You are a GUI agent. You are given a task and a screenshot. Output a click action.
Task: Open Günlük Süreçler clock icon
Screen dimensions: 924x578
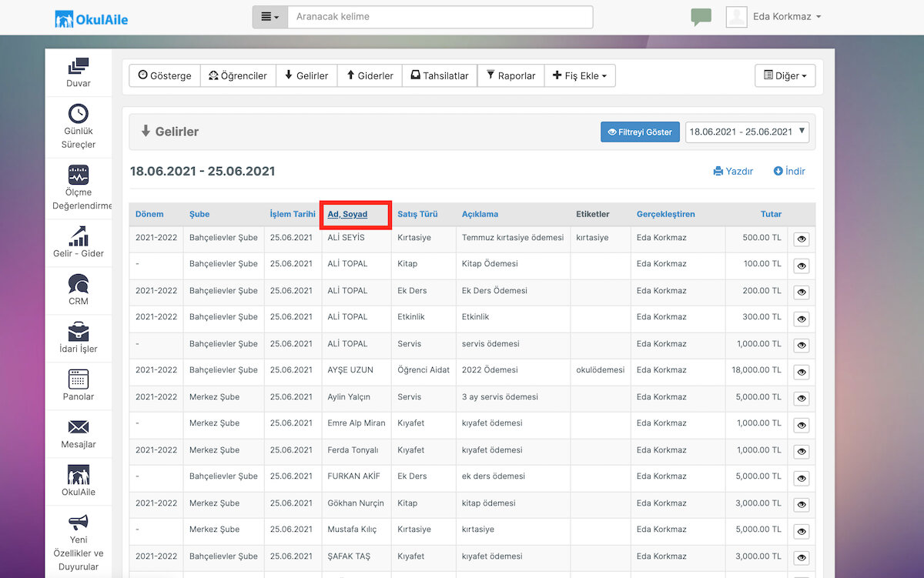click(x=79, y=114)
